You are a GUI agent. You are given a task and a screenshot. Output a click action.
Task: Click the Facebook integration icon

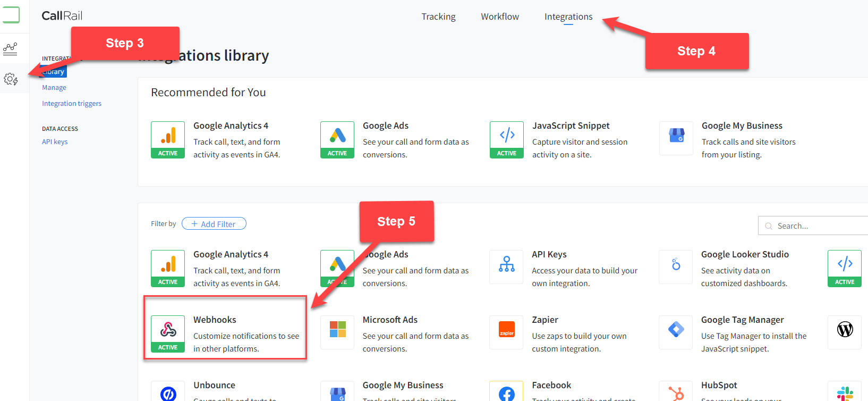(x=506, y=392)
